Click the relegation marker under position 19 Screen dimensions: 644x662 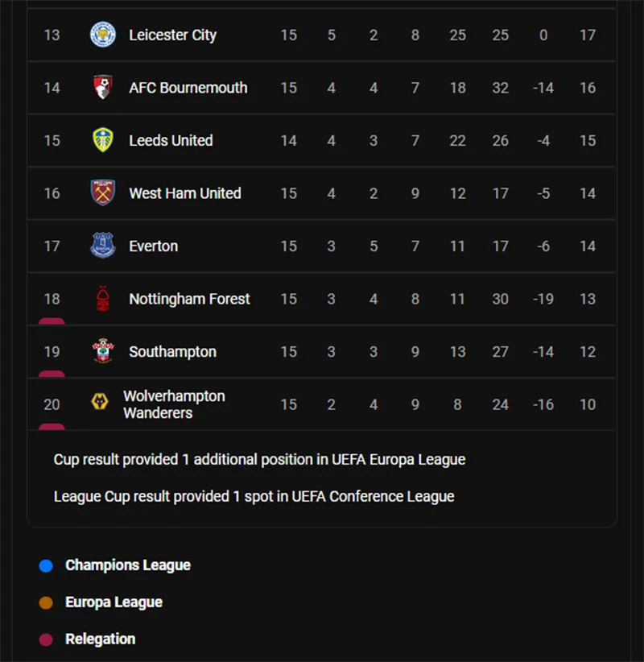click(x=52, y=373)
